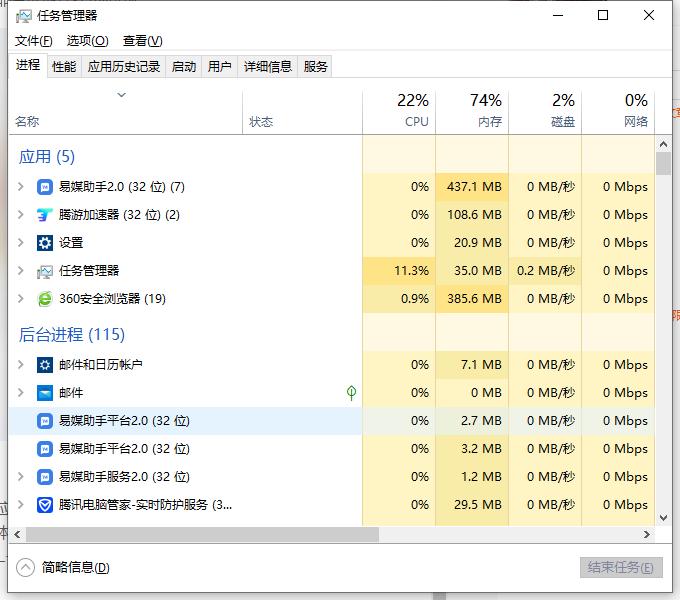Screen dimensions: 680x600
Task: Sort by the 名称 column header
Action: click(x=125, y=111)
